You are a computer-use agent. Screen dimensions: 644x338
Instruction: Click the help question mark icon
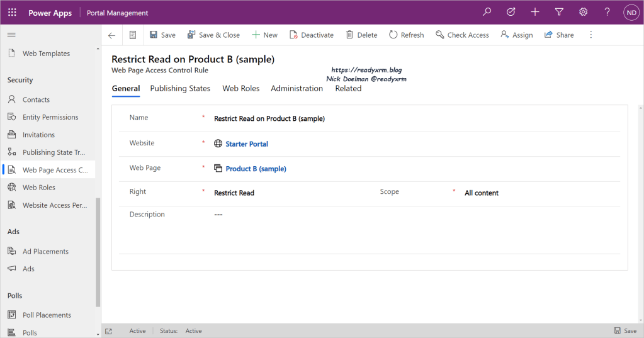click(607, 12)
